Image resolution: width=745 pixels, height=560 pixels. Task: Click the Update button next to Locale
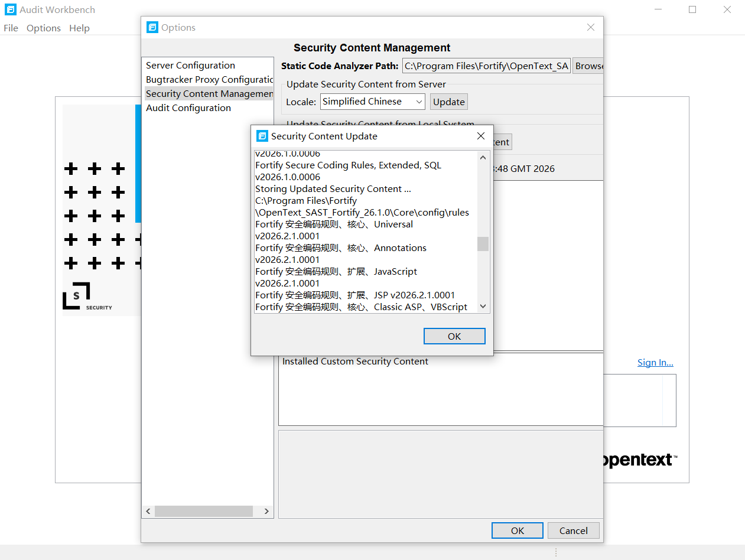coord(449,102)
